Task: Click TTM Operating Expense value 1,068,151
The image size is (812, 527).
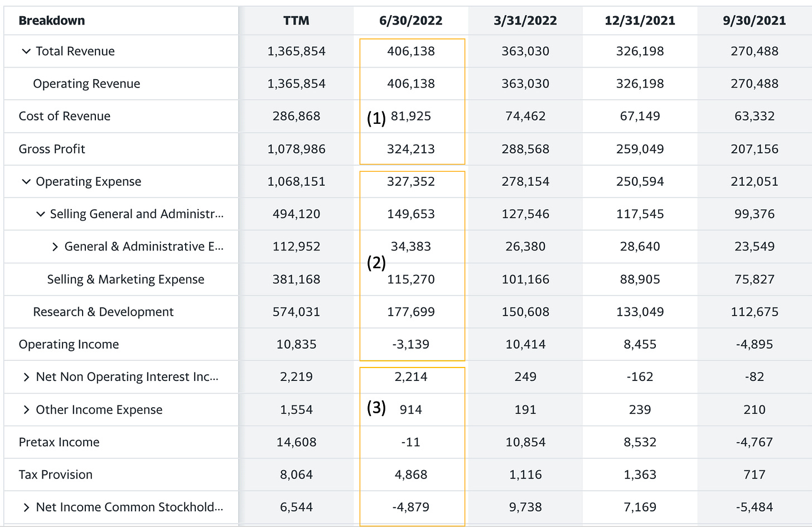Action: (296, 181)
